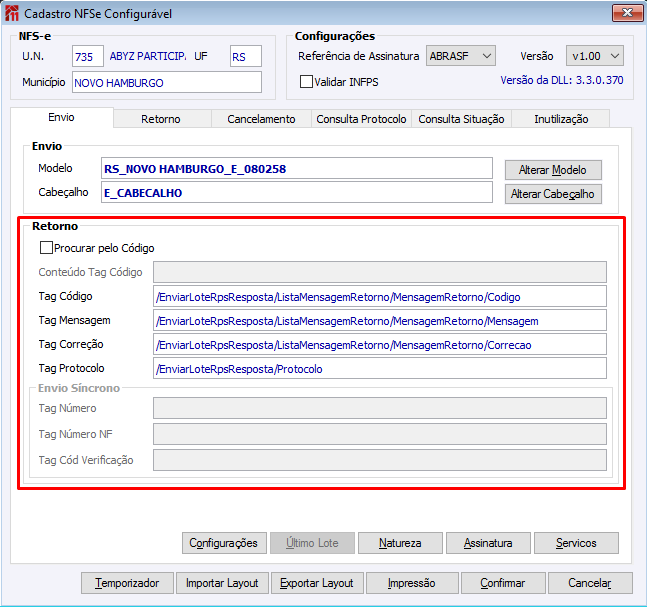Click the Tag Protocolo input field
The image size is (647, 607).
[x=380, y=368]
